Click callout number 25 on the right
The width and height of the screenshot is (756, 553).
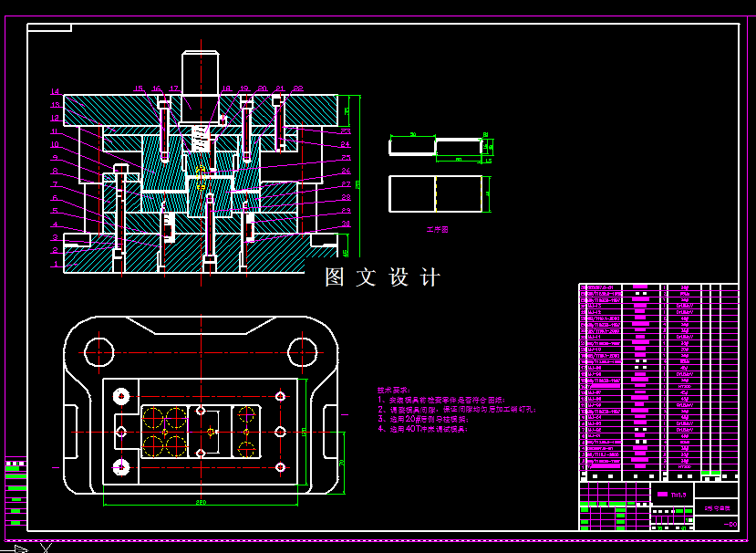coord(347,158)
